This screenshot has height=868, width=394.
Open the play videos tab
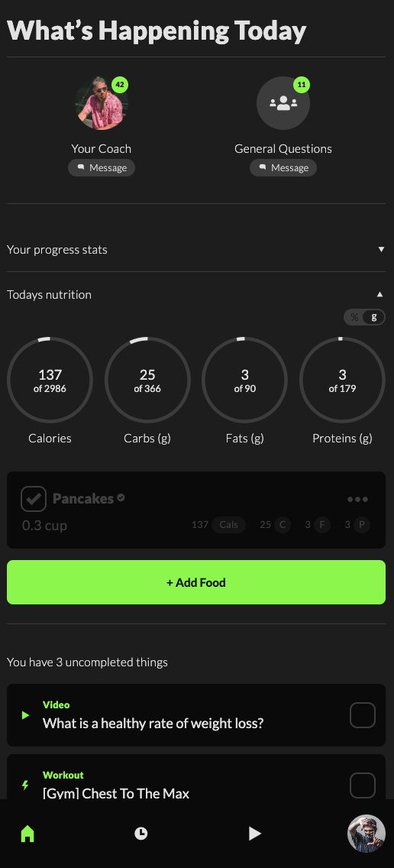tap(254, 833)
